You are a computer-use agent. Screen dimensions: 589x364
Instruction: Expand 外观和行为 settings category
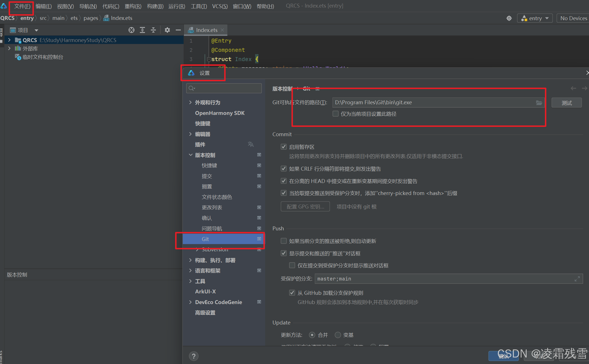pos(190,102)
